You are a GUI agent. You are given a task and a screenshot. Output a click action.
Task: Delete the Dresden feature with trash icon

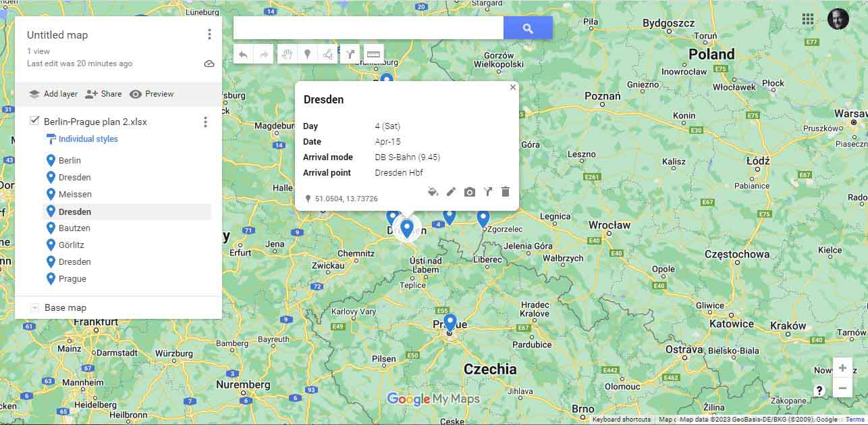click(505, 192)
